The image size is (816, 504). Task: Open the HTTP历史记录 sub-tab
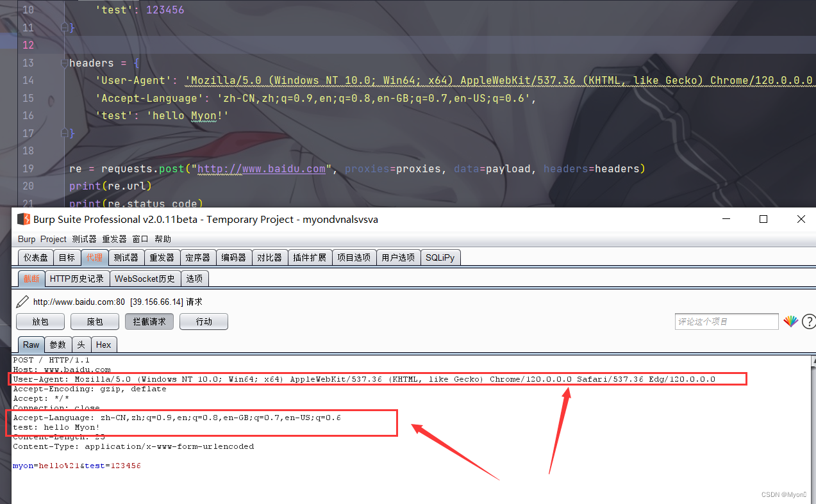(x=77, y=279)
